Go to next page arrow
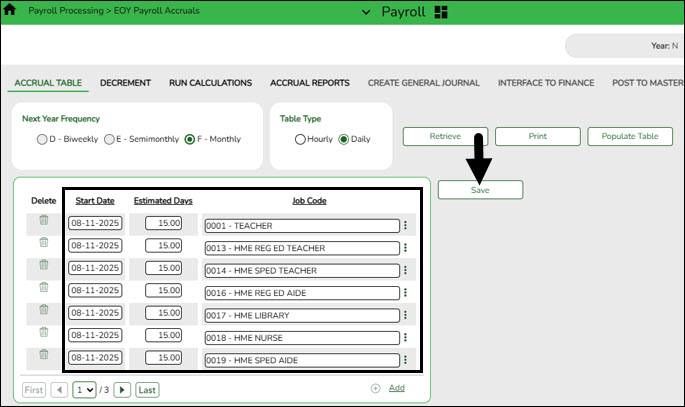This screenshot has width=685, height=407. 122,389
